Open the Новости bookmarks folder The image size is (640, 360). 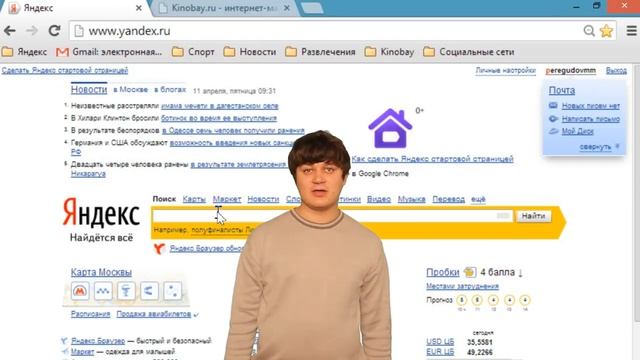point(250,52)
